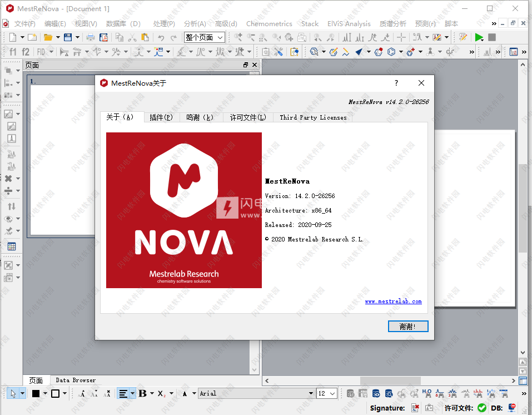532x415 pixels.
Task: Select the arrow pointer tool in bottom toolbar
Action: 13,393
